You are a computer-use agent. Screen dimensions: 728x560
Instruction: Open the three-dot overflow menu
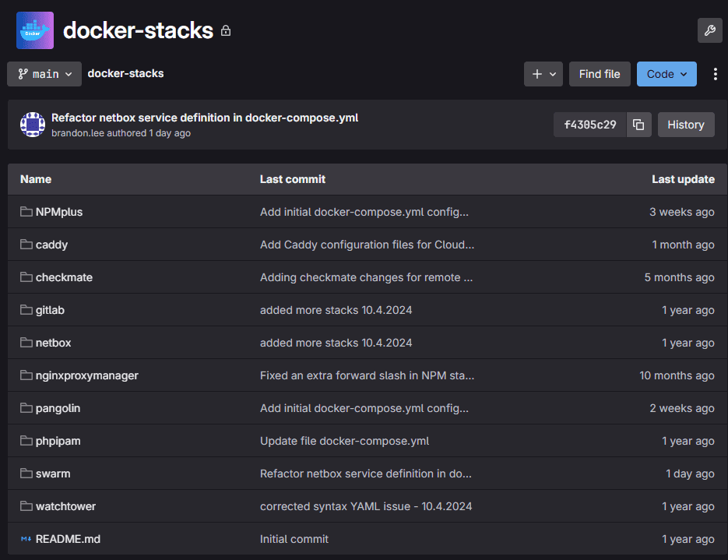click(x=716, y=73)
